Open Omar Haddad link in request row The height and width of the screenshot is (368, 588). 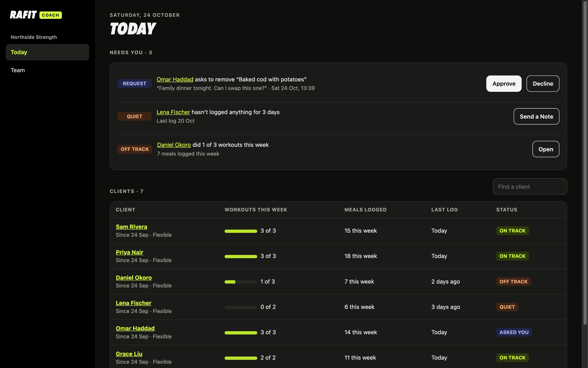tap(175, 79)
